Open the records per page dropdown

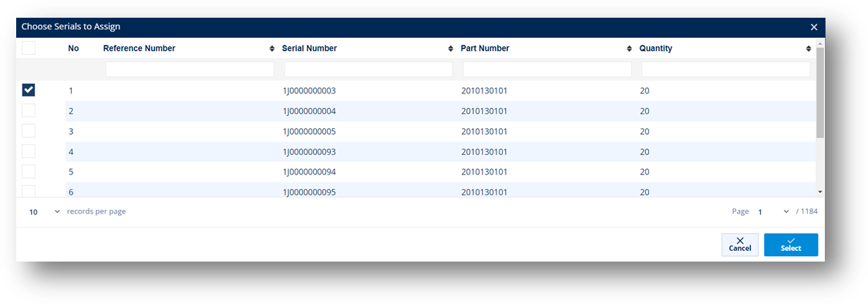(x=44, y=211)
